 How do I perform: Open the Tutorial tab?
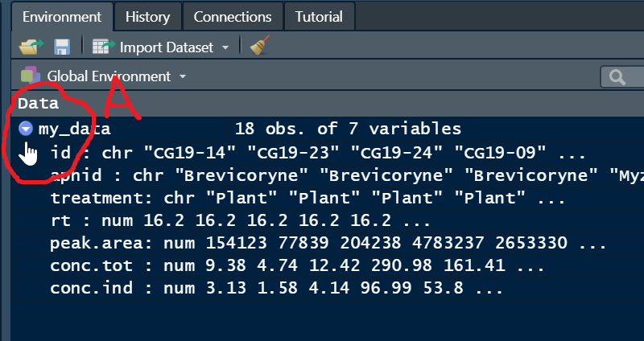319,17
